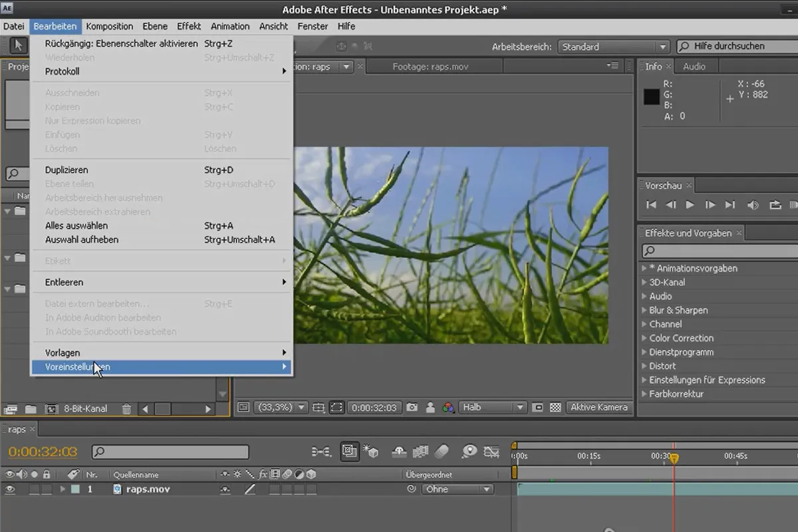Click the trash icon in Project panel

[126, 409]
